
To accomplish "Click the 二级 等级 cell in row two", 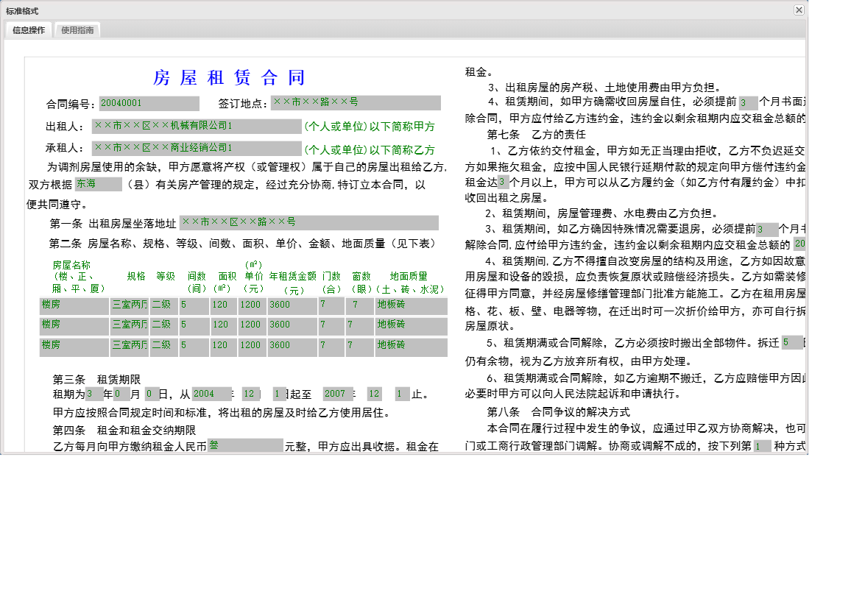I will tap(163, 325).
